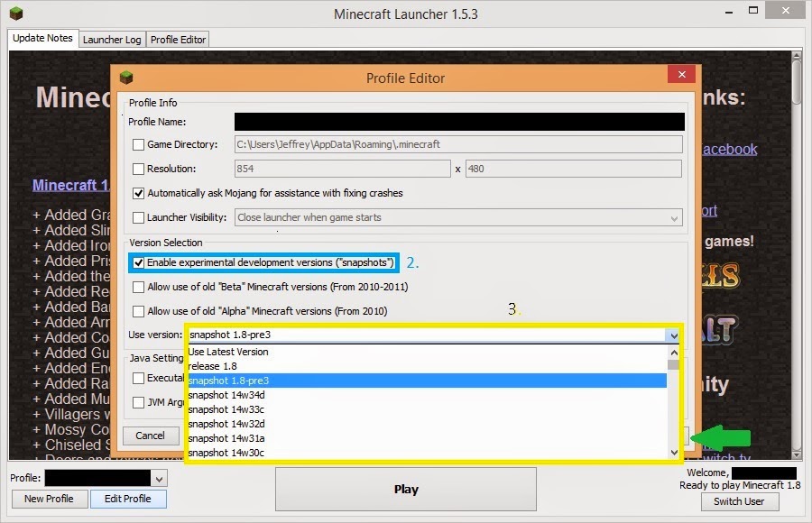Maximize the Minecraft Launcher window

pyautogui.click(x=753, y=10)
